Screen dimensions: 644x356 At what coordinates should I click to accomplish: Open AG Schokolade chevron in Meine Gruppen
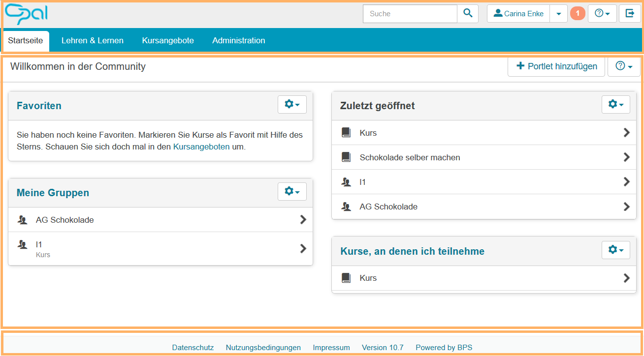pos(303,220)
